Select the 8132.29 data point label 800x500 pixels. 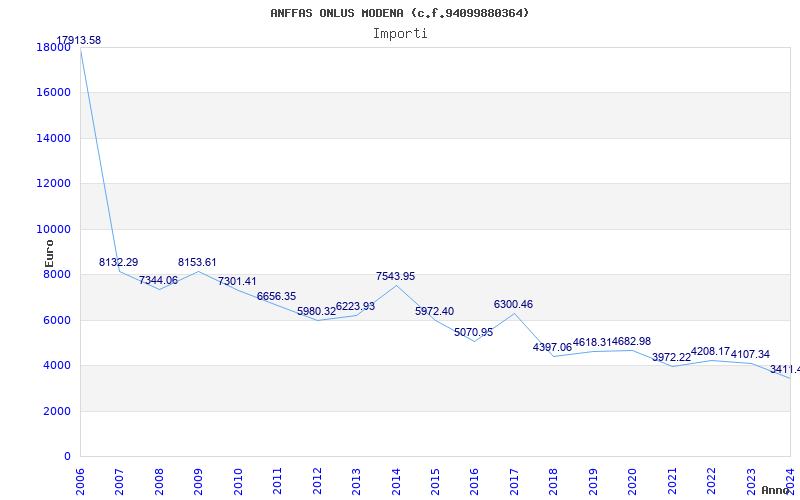[x=118, y=262]
